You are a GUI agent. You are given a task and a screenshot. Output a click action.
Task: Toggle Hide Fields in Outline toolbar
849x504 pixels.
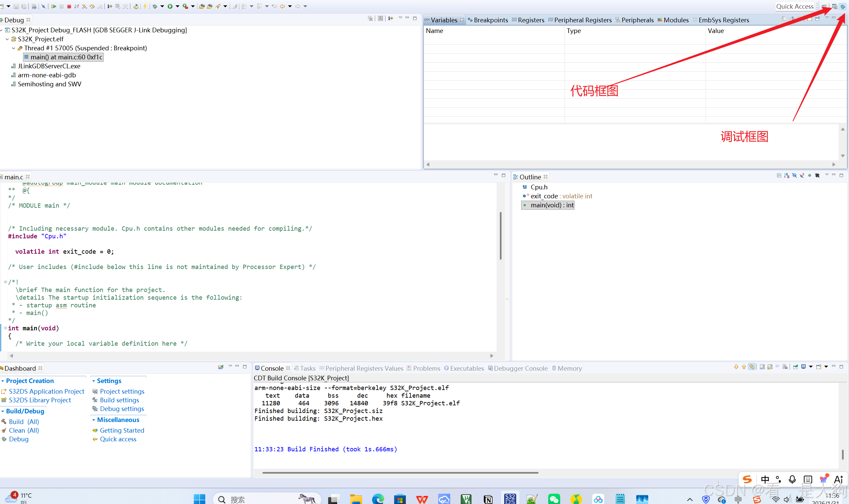794,176
